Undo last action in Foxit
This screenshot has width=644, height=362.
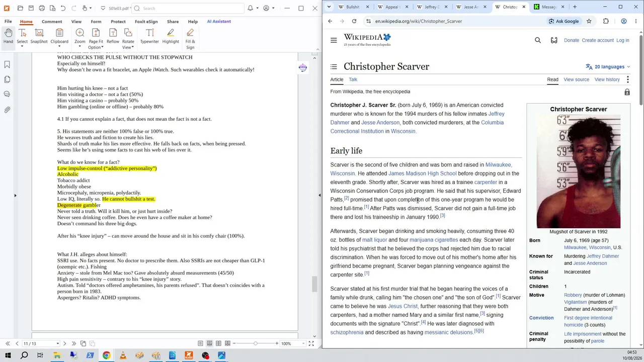click(x=63, y=8)
